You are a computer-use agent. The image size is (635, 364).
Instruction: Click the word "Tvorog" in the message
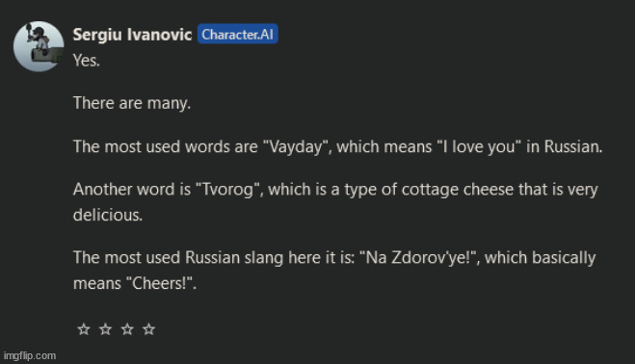click(227, 190)
